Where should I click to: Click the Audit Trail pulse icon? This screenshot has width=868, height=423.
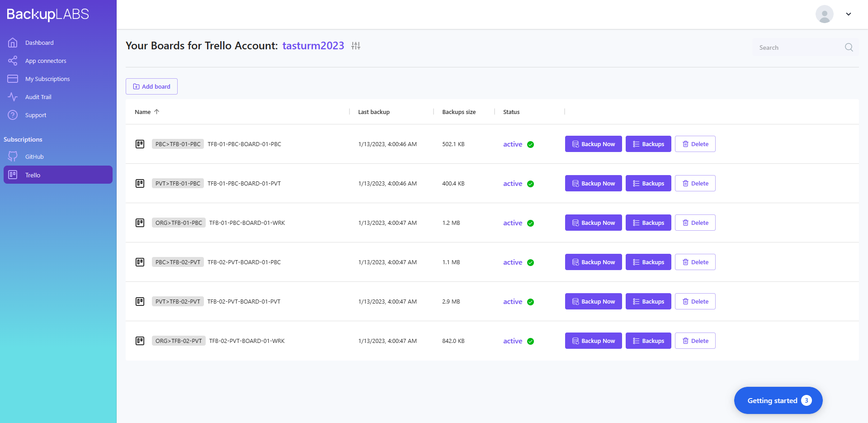pyautogui.click(x=13, y=97)
